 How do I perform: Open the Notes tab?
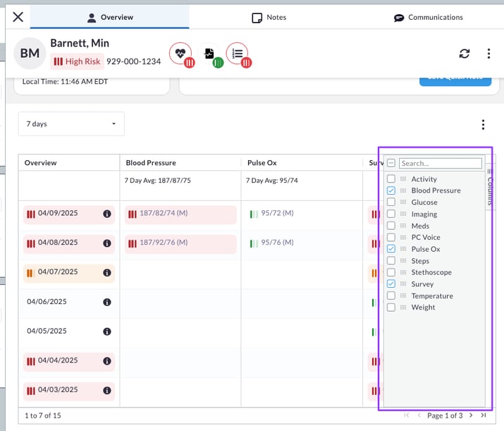(269, 18)
